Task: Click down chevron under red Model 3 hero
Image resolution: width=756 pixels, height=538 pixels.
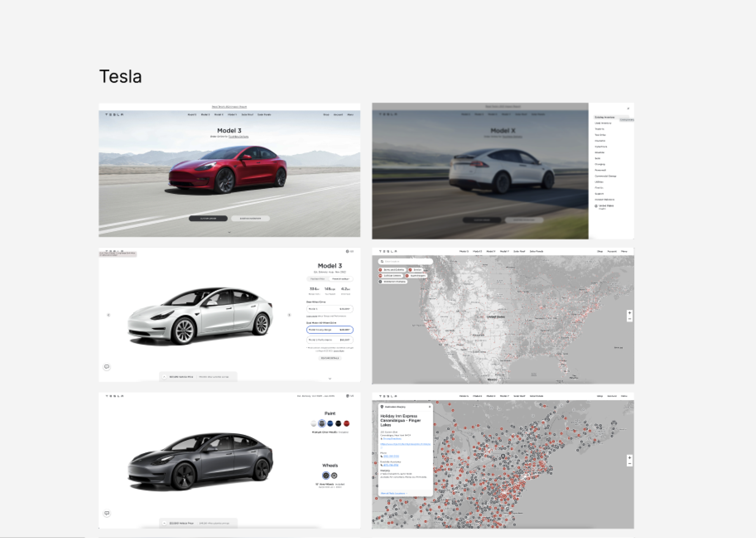Action: [229, 232]
